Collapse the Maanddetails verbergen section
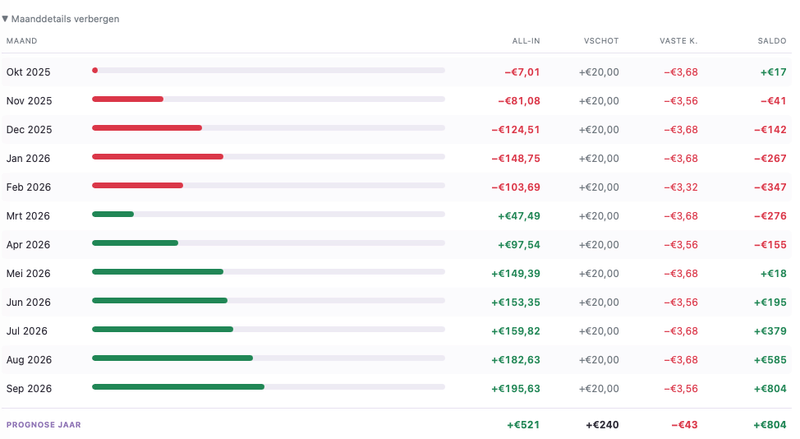Image resolution: width=800 pixels, height=439 pixels. [61, 19]
